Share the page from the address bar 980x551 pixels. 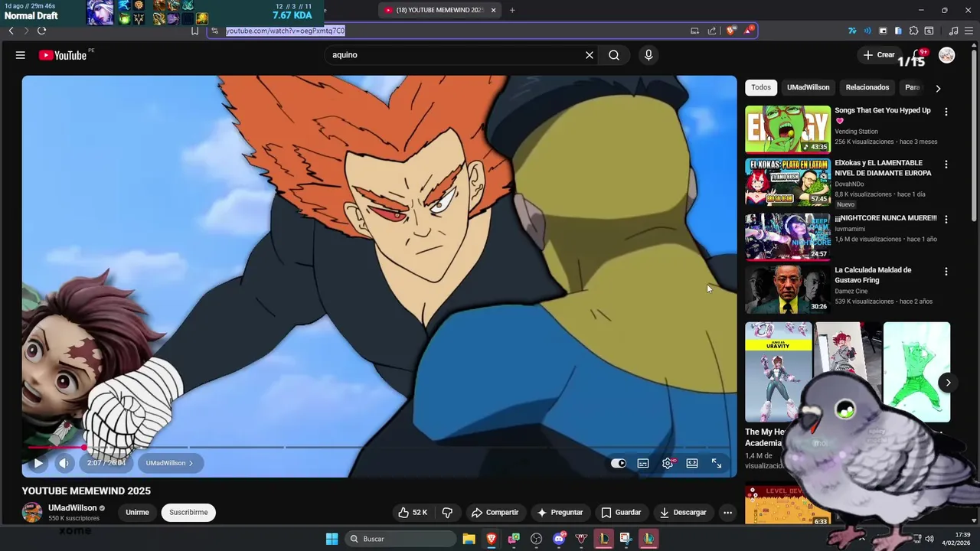[712, 31]
